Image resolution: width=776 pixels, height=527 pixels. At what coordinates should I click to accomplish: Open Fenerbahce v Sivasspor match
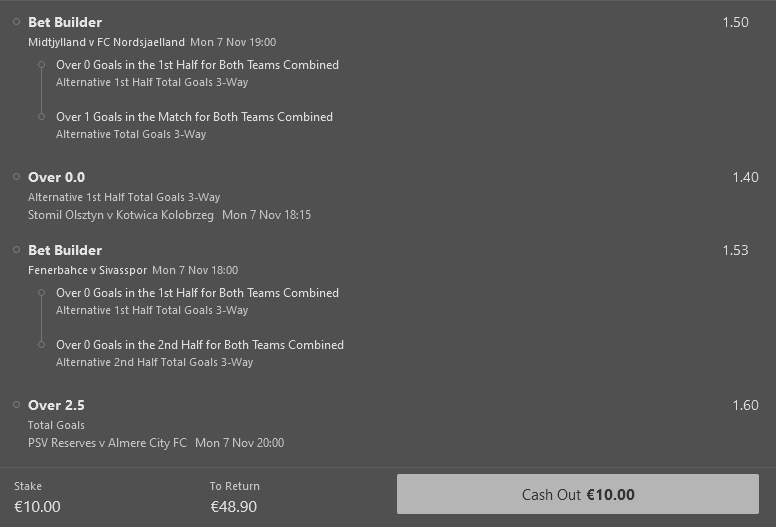point(87,270)
